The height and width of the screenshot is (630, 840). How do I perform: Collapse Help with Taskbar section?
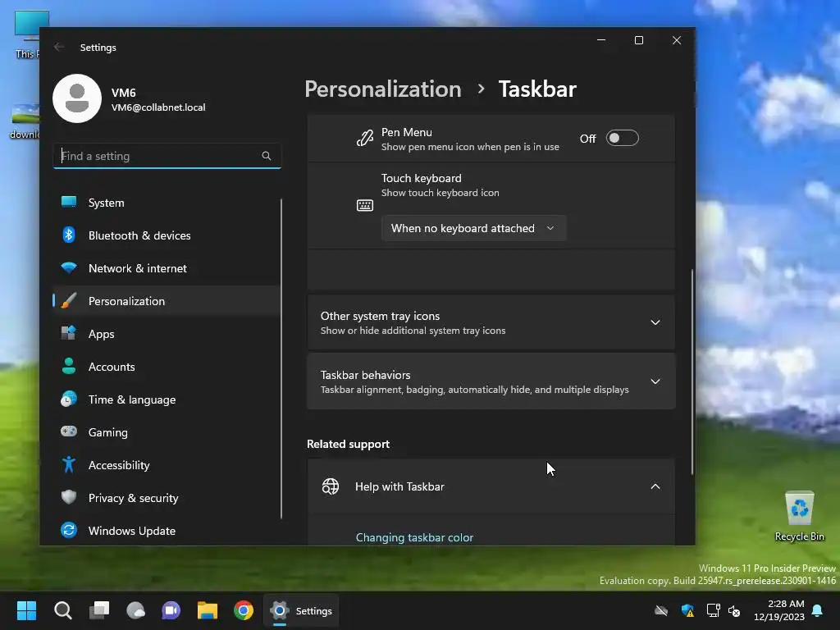click(491, 486)
